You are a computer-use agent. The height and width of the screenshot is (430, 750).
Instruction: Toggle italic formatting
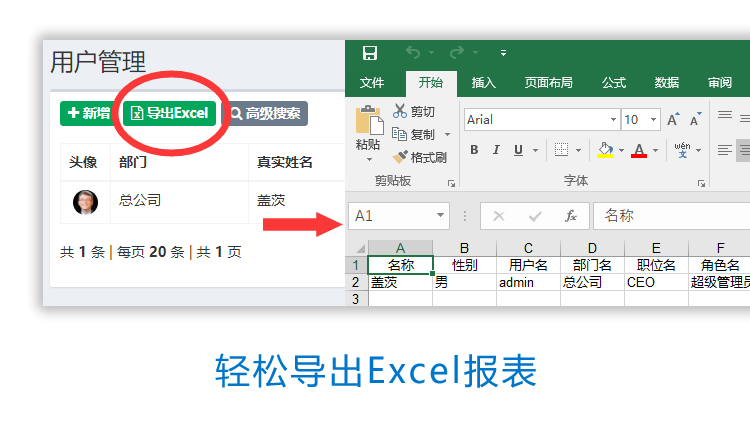pyautogui.click(x=496, y=150)
